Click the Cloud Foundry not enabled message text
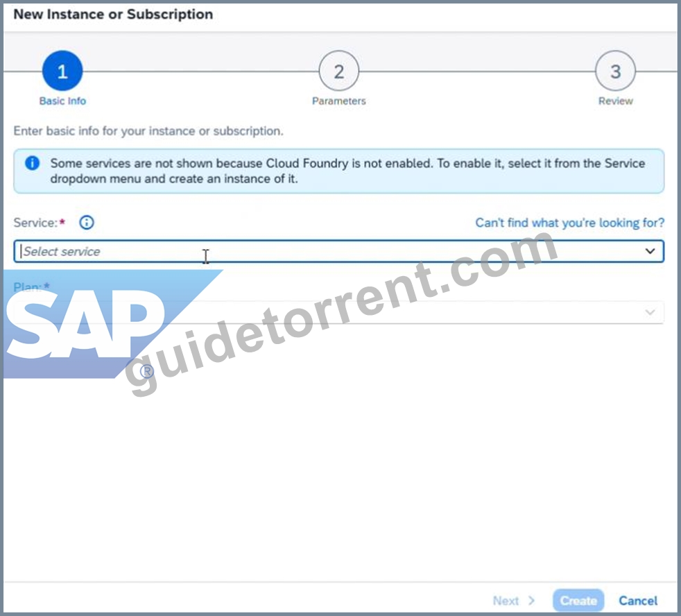The image size is (681, 616). pyautogui.click(x=347, y=171)
